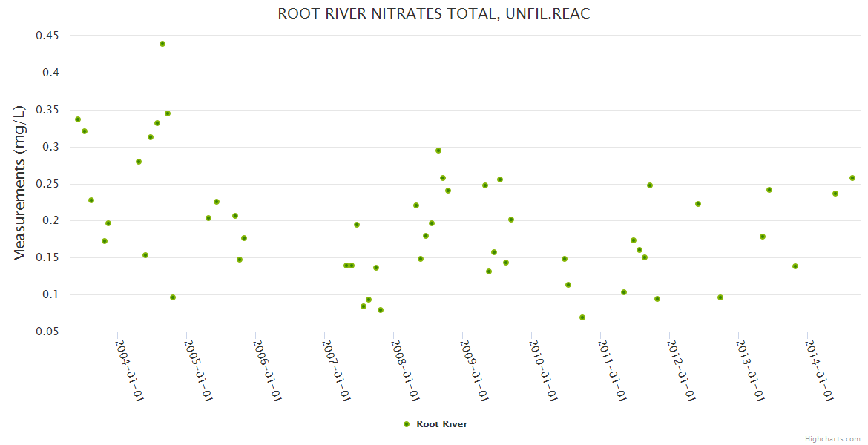Screen dimensions: 868x445
Task: Click the Measurements (mg/L) y-axis title
Action: tap(20, 183)
